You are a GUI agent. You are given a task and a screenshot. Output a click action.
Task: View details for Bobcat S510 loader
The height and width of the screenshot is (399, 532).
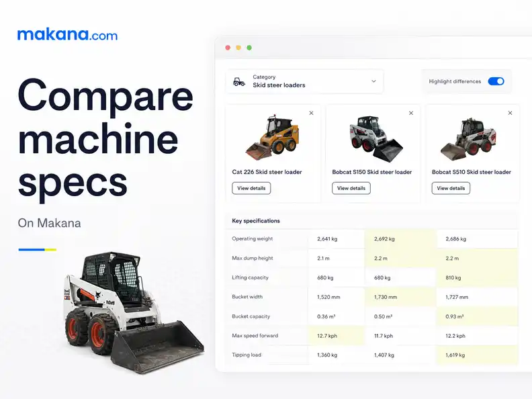pos(451,188)
